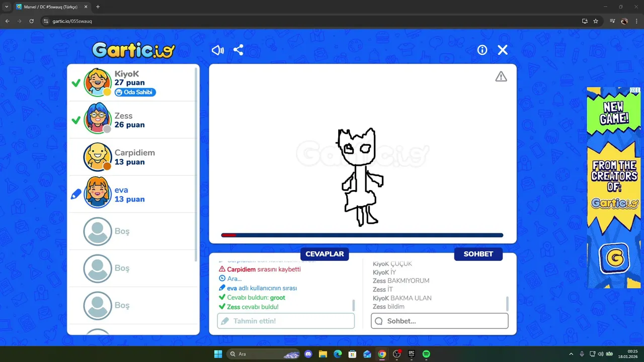
Task: Open Windows Start menu
Action: click(x=218, y=354)
